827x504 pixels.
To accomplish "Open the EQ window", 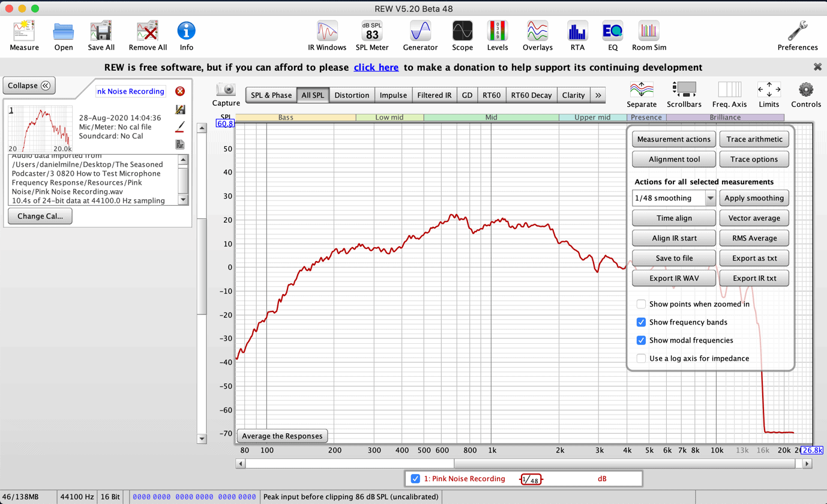I will (x=612, y=35).
